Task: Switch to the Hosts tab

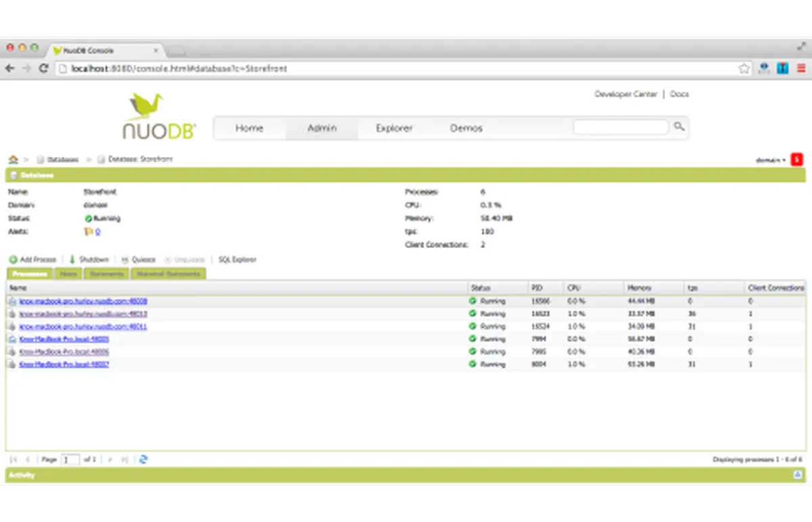Action: 68,274
